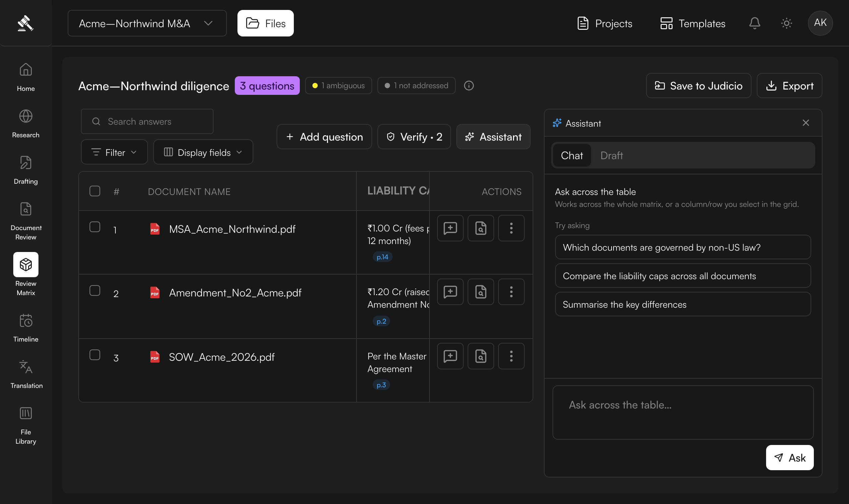849x504 pixels.
Task: Click the Add question button
Action: tap(324, 137)
